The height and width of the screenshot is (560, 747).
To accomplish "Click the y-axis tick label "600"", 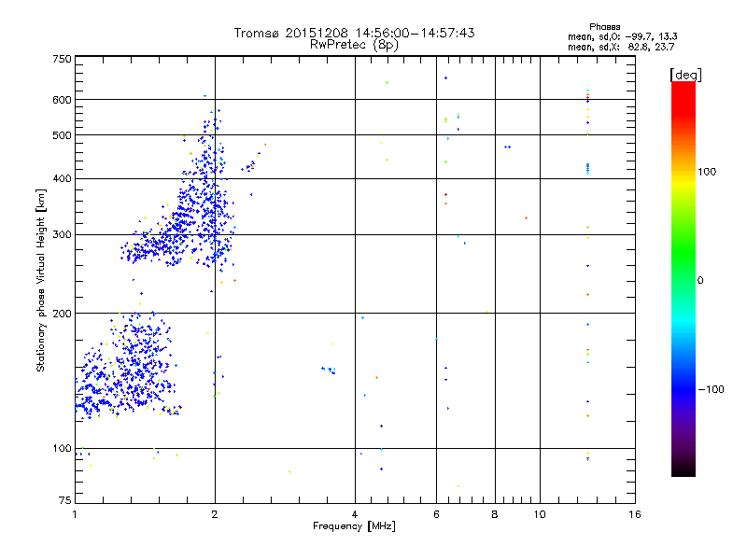I will pyautogui.click(x=62, y=100).
